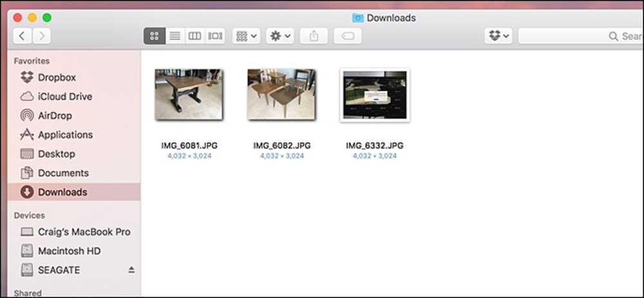Switch to column view

[194, 36]
